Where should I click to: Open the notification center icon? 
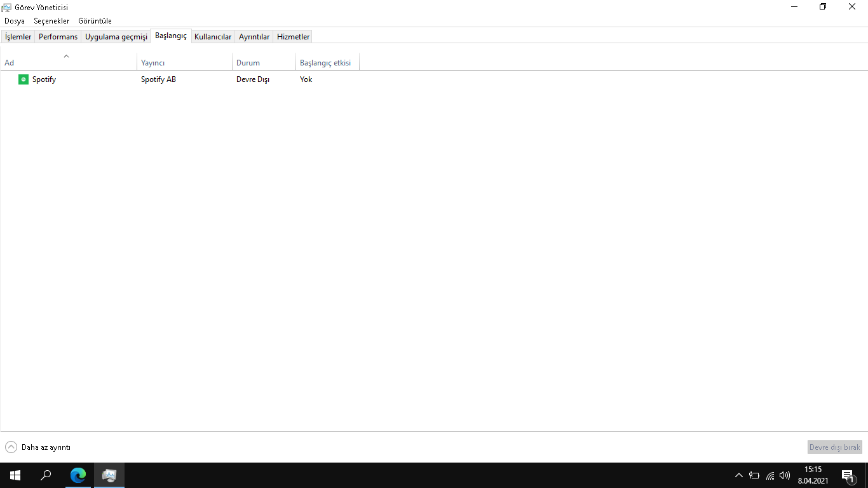point(848,475)
